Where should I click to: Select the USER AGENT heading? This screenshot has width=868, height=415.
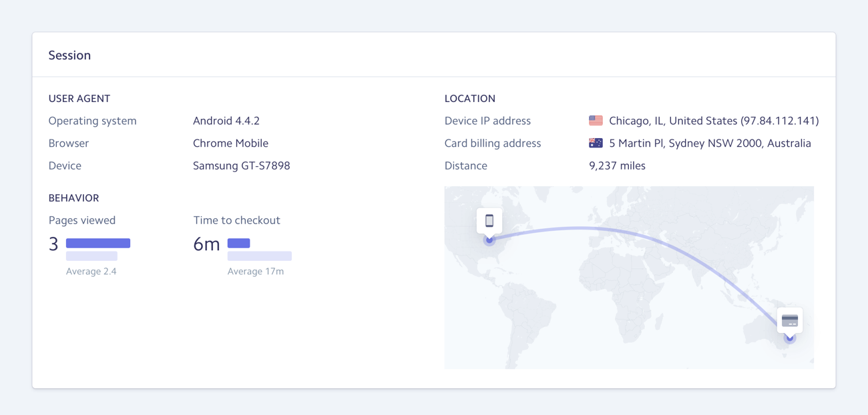[79, 99]
